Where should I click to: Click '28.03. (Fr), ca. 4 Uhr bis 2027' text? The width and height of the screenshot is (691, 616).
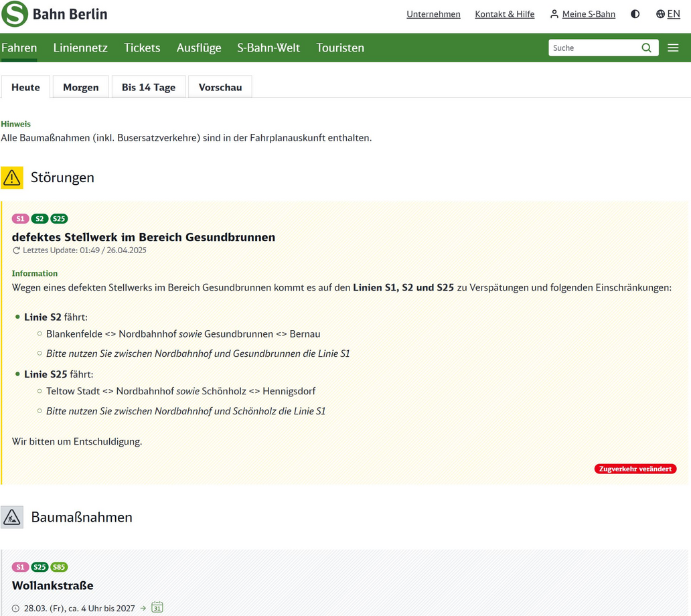coord(79,609)
